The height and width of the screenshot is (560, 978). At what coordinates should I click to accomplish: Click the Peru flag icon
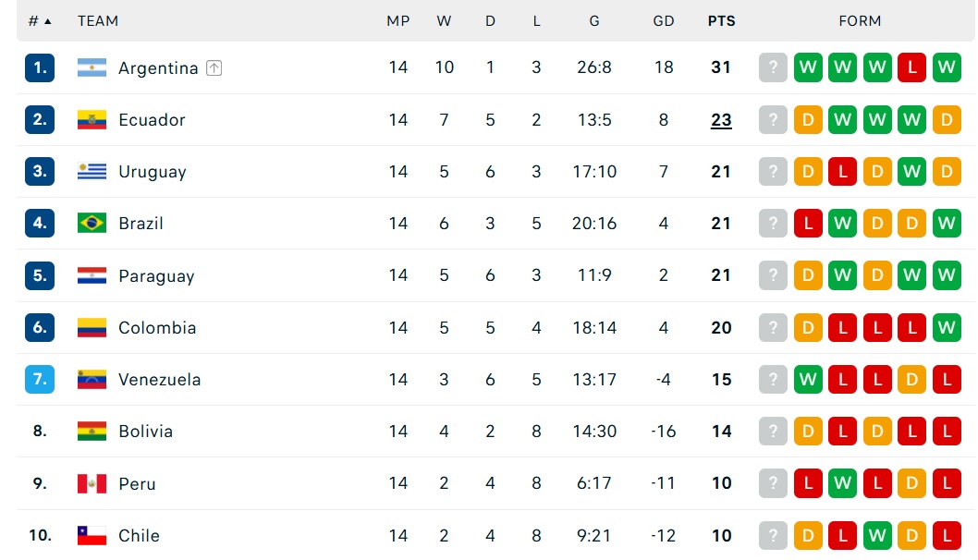coord(92,483)
